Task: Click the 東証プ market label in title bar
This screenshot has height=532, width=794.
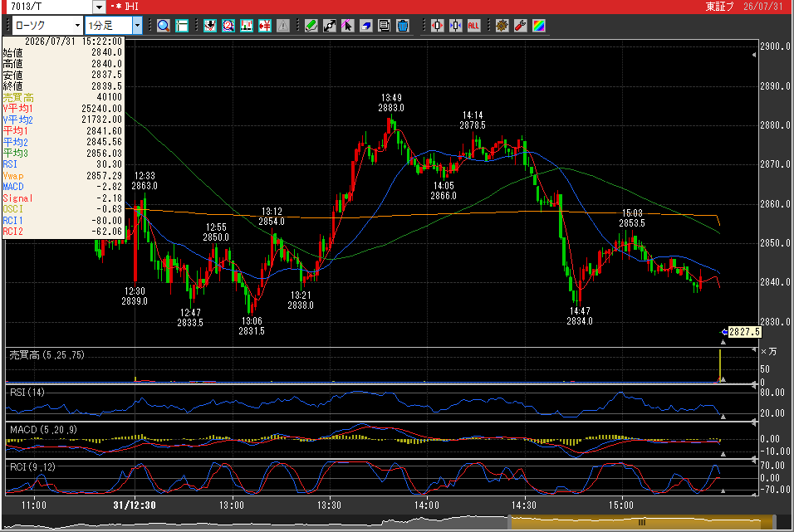Action: click(719, 7)
